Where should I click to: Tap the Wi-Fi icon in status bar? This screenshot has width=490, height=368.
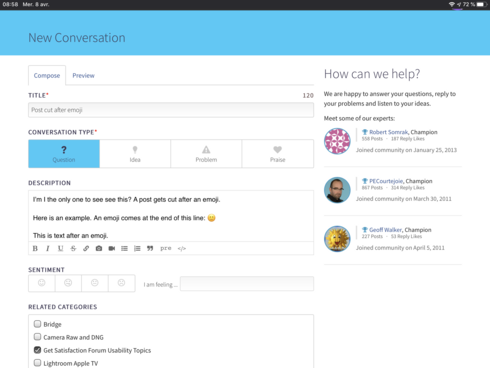(x=452, y=4)
